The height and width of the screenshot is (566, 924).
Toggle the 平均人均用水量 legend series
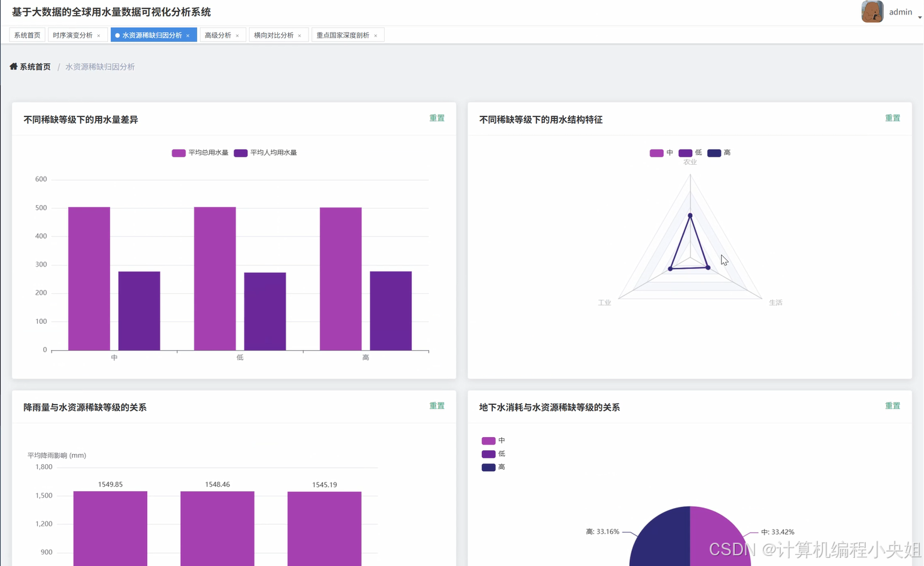coord(265,153)
